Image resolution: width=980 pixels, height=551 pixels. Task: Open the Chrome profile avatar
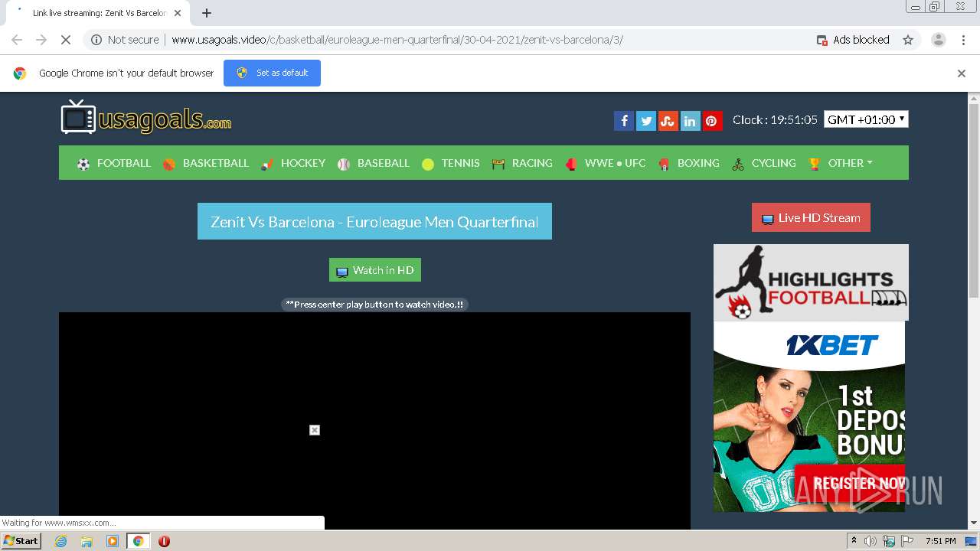point(938,40)
